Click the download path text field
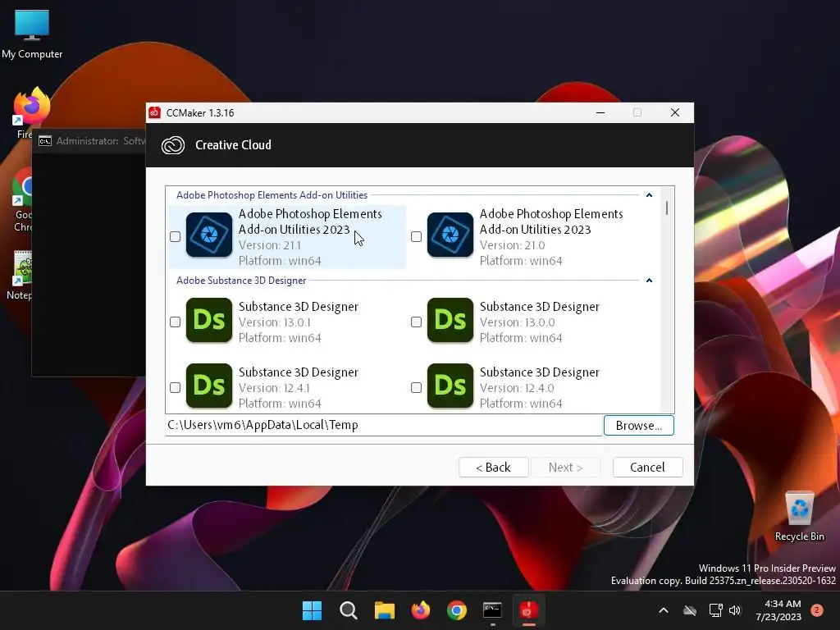 [x=384, y=426]
